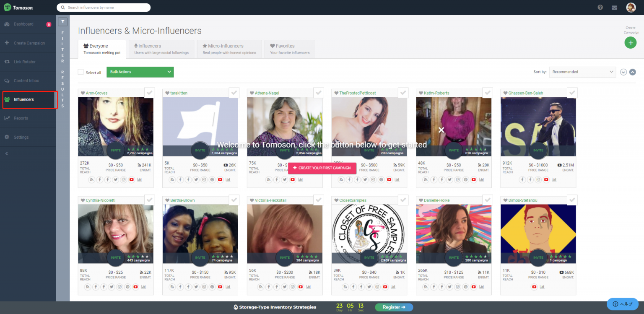Check the select mark on Athena-Nagel card

click(x=319, y=93)
